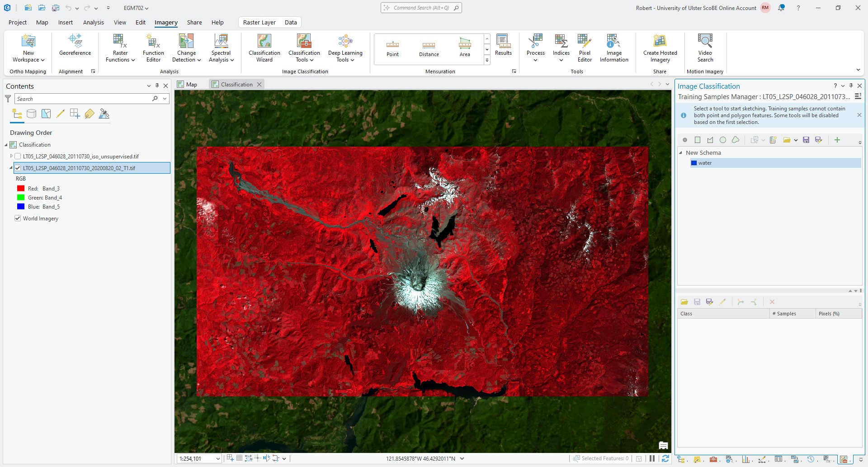The width and height of the screenshot is (868, 467).
Task: Add new class with green plus icon
Action: click(837, 140)
